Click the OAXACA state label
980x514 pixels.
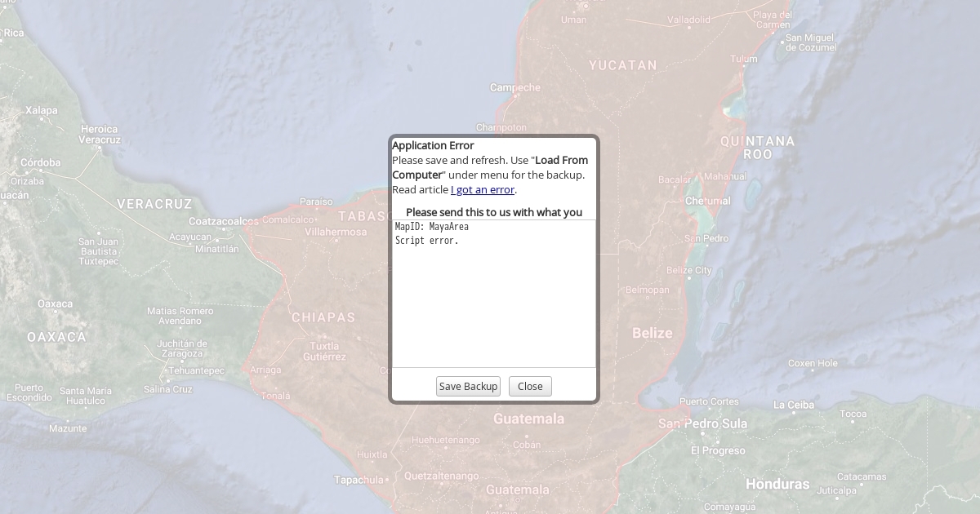56,337
